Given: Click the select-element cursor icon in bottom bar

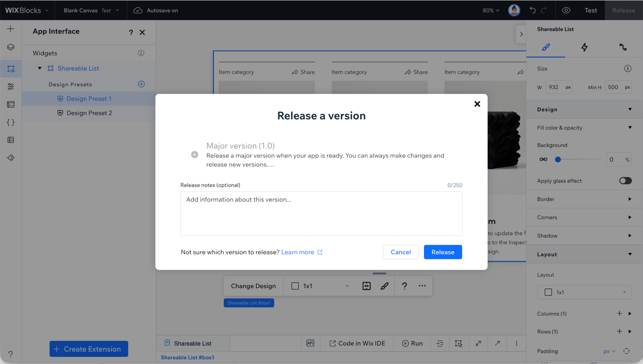Looking at the screenshot, I should (x=458, y=343).
